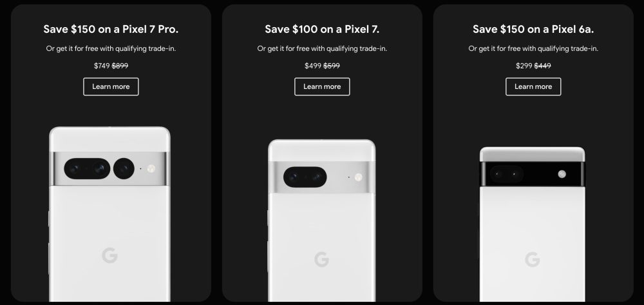Select the Pixel 6a phone body image
Screen dimensions: 644x305
coord(533,224)
